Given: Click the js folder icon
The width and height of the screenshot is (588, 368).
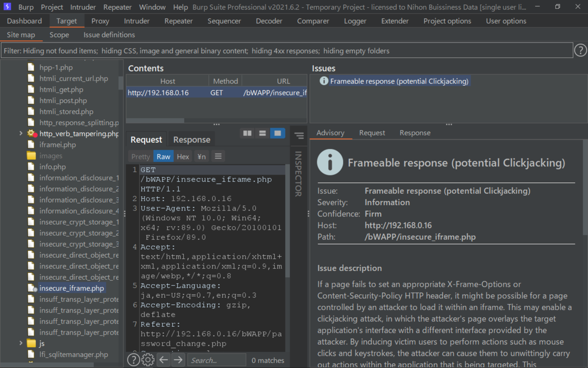Looking at the screenshot, I should (x=31, y=343).
